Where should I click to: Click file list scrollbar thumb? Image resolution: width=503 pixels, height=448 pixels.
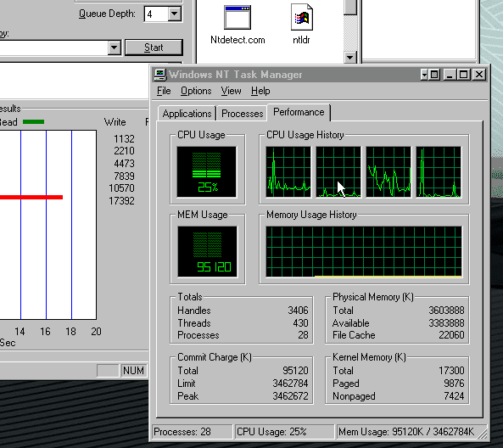coord(350,7)
